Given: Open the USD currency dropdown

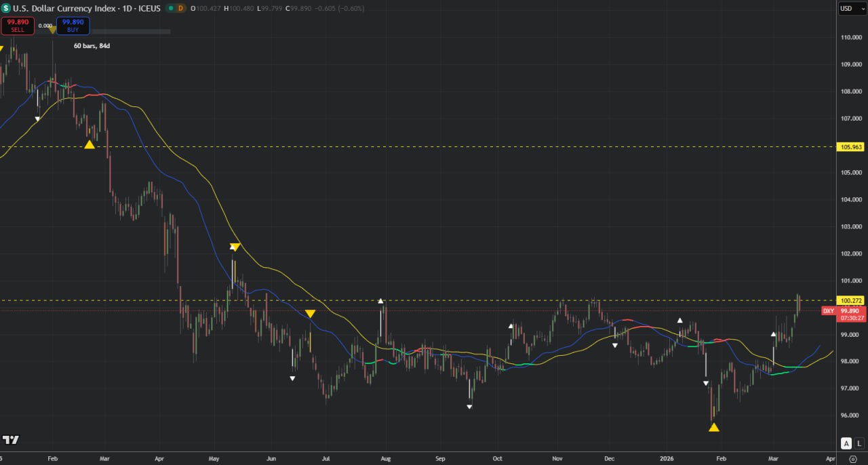Looking at the screenshot, I should (850, 8).
